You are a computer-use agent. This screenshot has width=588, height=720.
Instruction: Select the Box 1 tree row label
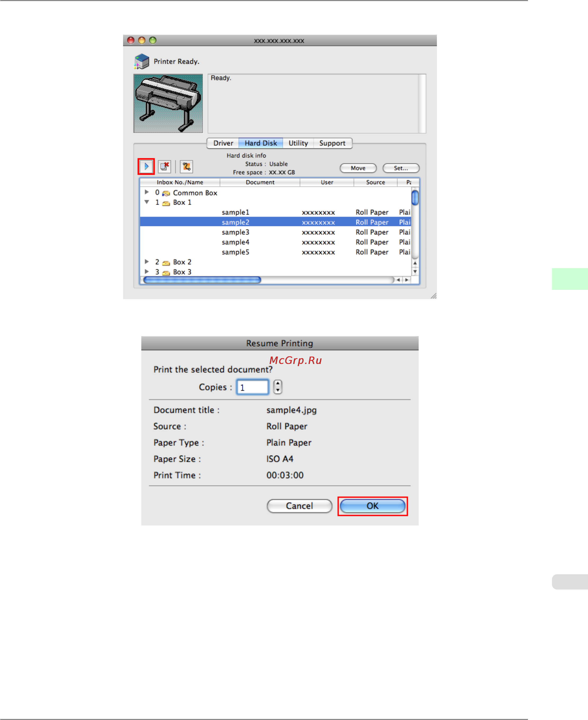pyautogui.click(x=182, y=202)
